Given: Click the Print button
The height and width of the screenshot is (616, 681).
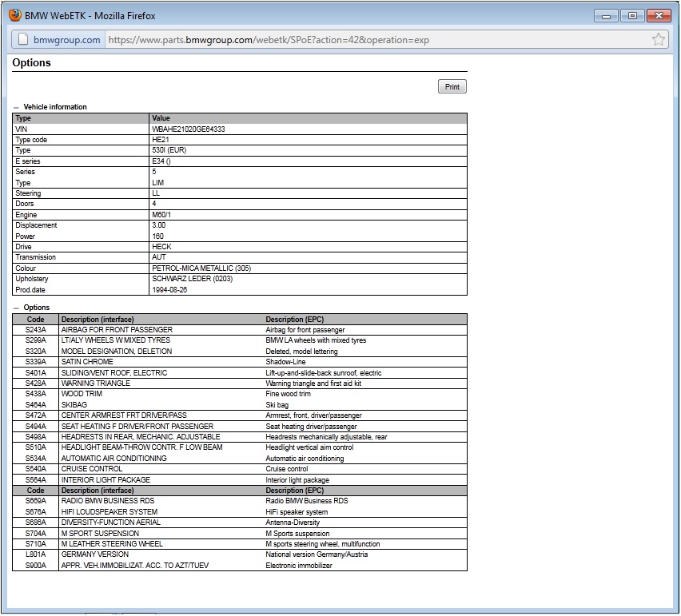Looking at the screenshot, I should pyautogui.click(x=452, y=86).
